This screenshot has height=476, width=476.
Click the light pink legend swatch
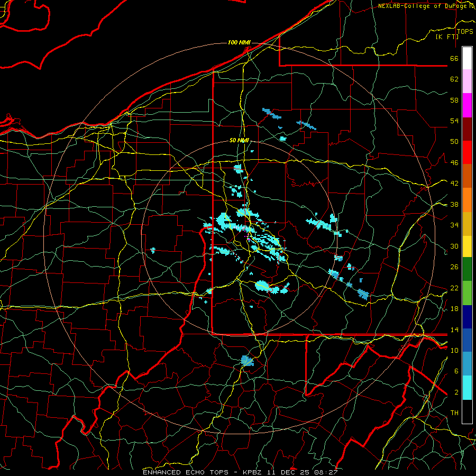coord(467,81)
